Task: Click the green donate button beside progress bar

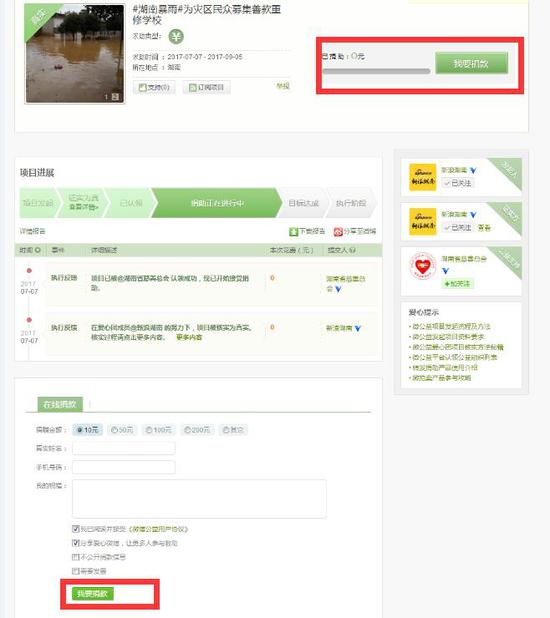Action: [x=471, y=63]
